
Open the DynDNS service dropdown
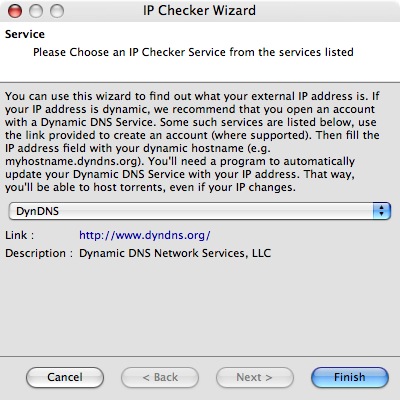tap(199, 211)
